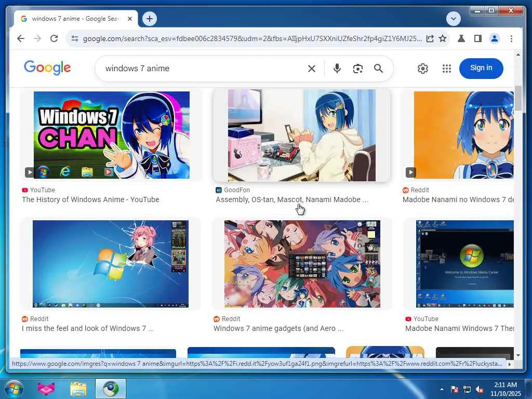
Task: Close the windows 7 anime tab
Action: pos(129,19)
